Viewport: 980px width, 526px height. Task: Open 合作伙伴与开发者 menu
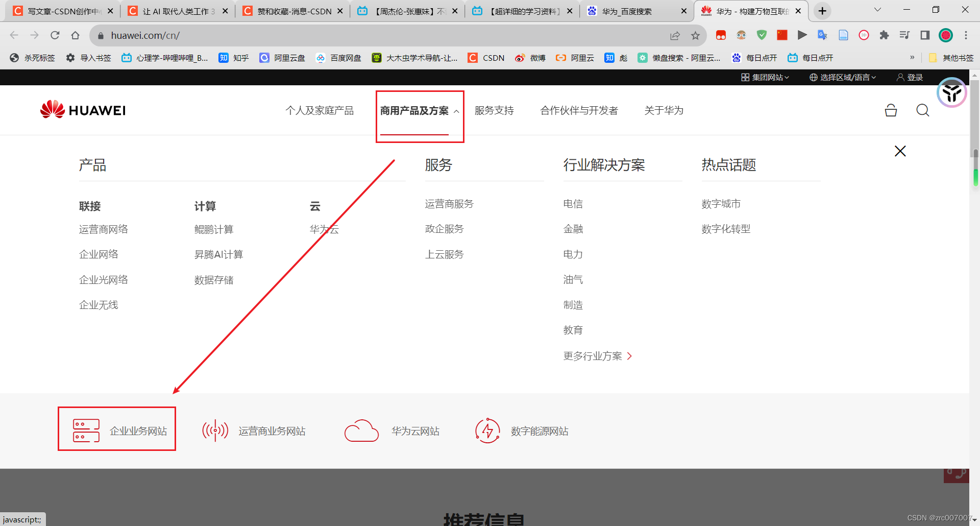(x=579, y=110)
